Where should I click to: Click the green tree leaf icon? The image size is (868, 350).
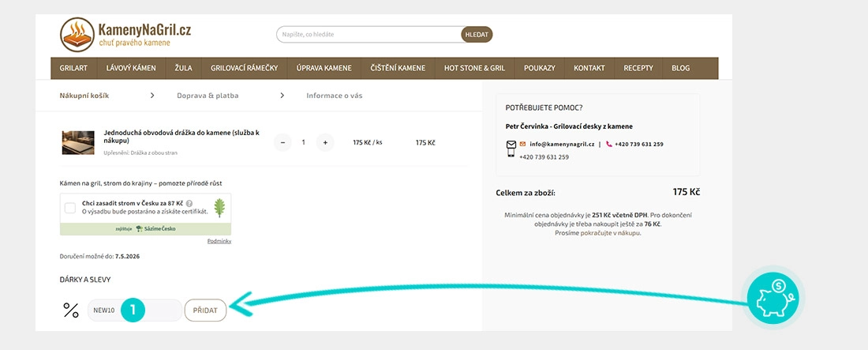click(x=220, y=208)
